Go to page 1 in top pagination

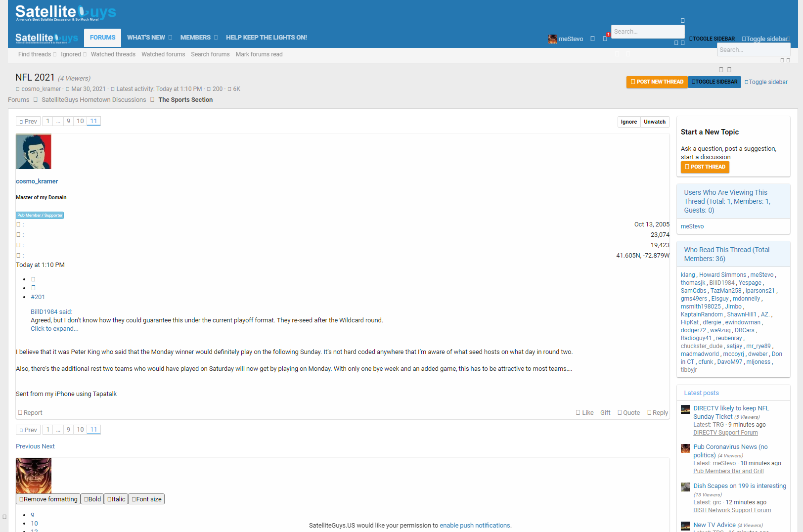tap(47, 121)
